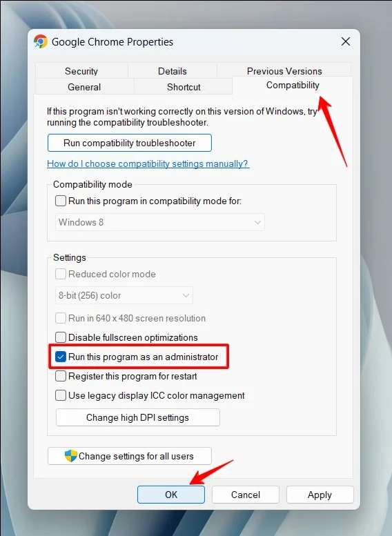The width and height of the screenshot is (392, 536).
Task: Tick Disable fullscreen optimizations checkbox
Action: click(x=61, y=337)
